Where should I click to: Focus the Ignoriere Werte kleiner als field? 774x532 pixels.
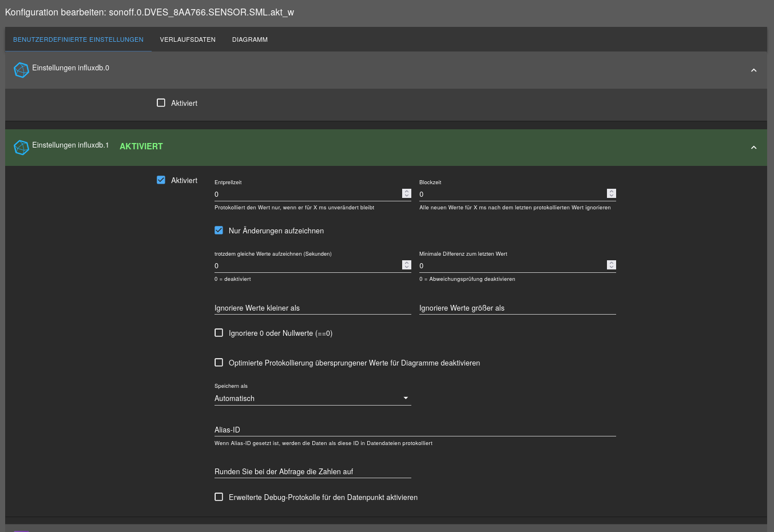[312, 308]
